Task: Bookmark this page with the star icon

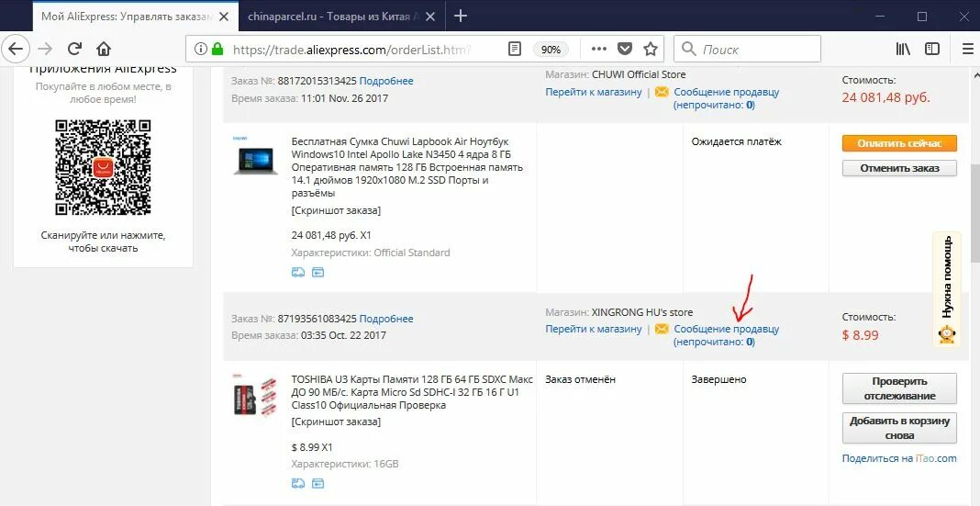Action: [651, 49]
